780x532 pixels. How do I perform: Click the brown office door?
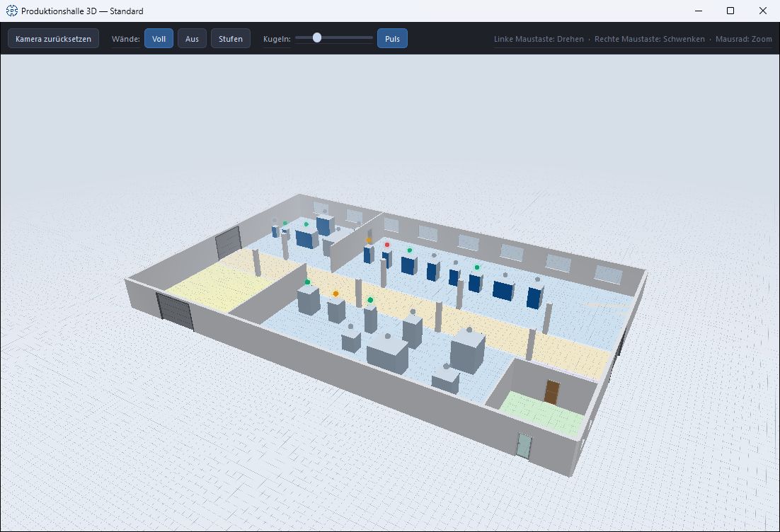click(x=551, y=392)
